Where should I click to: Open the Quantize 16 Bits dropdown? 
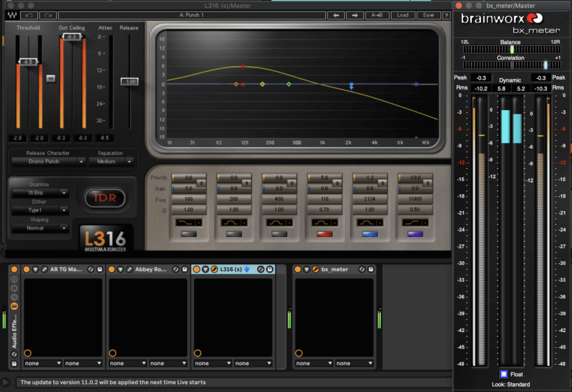pos(40,193)
